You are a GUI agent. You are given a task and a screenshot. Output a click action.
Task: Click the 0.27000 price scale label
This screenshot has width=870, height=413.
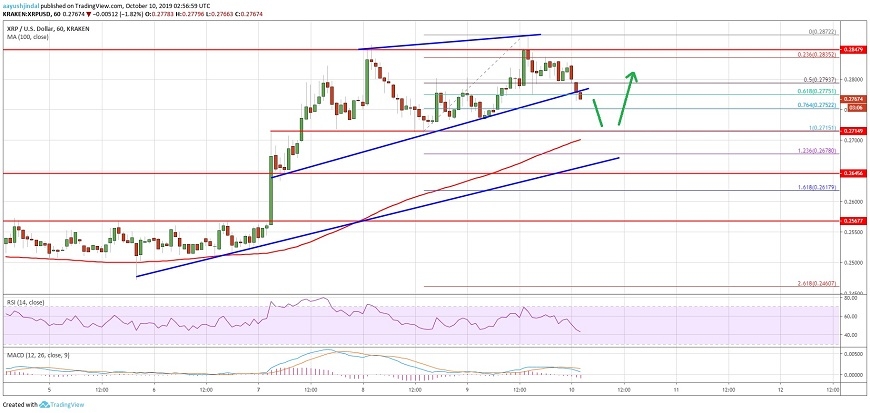click(853, 141)
